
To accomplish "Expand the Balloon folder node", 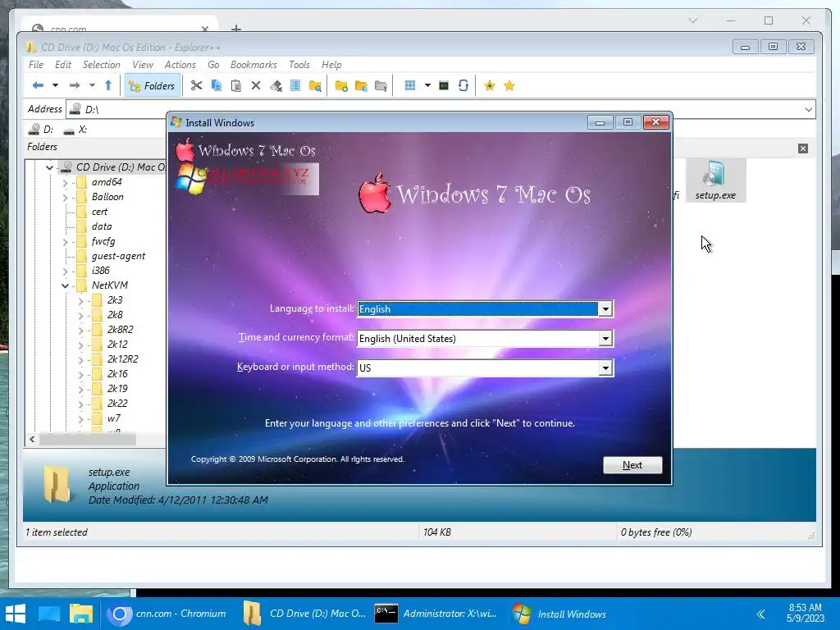I will pyautogui.click(x=66, y=197).
